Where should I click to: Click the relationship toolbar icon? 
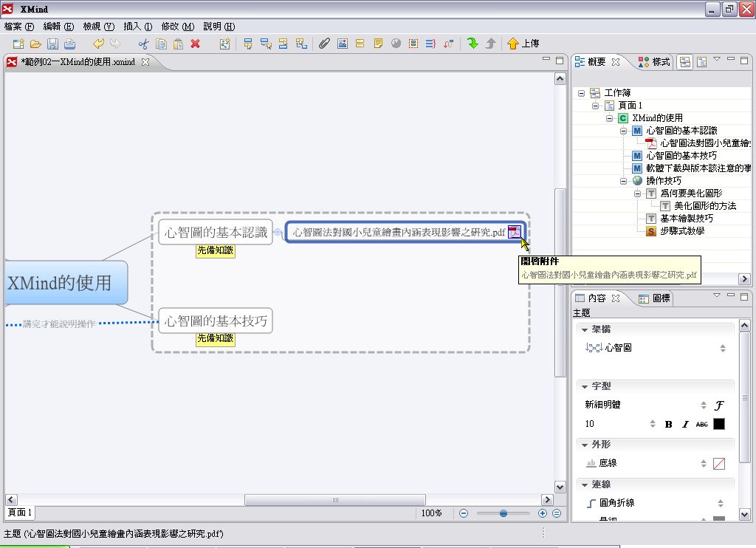(448, 44)
